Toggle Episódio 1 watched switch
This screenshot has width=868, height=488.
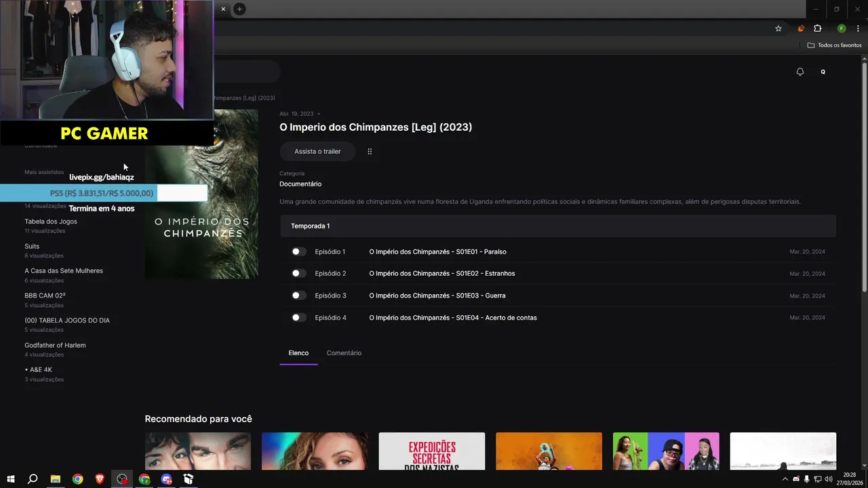click(x=298, y=251)
